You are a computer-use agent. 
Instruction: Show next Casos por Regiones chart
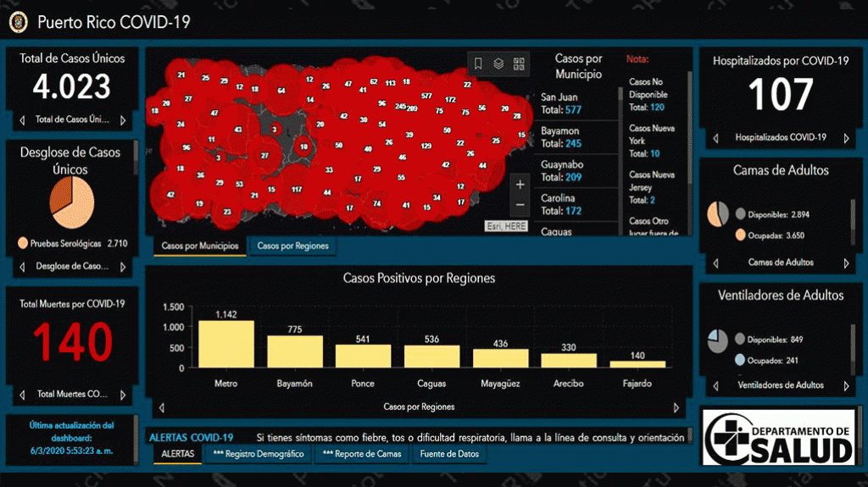pos(676,407)
